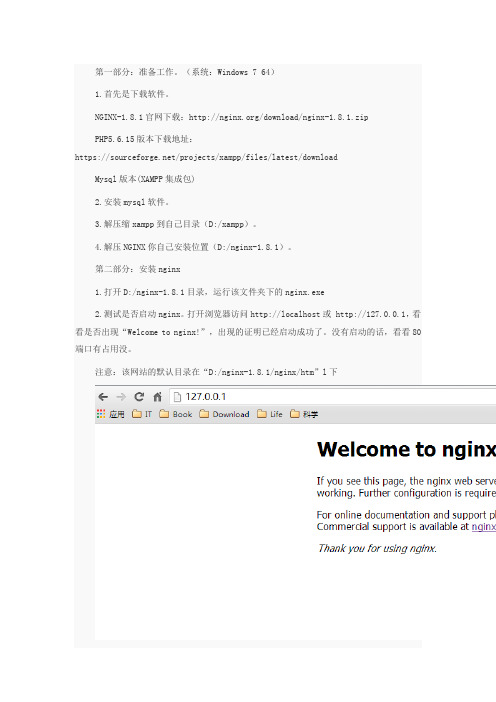Click the sourceforge xampp download URL text
Image resolution: width=496 pixels, height=702 pixels.
click(x=206, y=157)
